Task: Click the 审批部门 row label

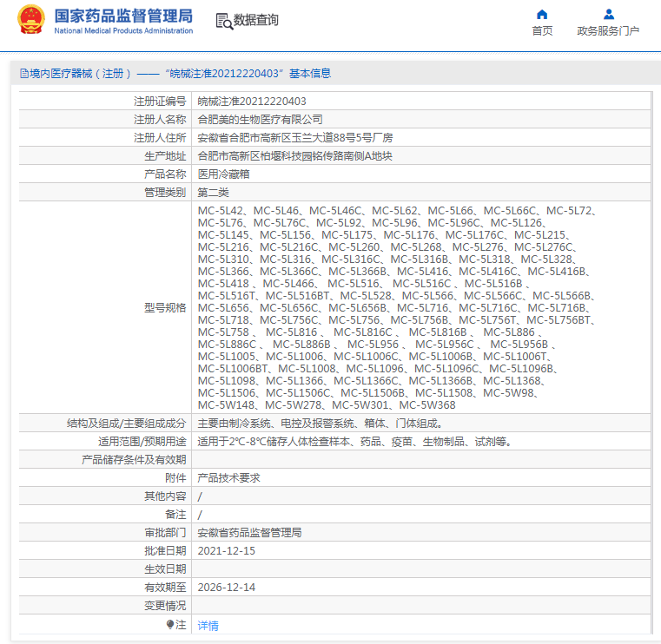Action: coord(165,533)
